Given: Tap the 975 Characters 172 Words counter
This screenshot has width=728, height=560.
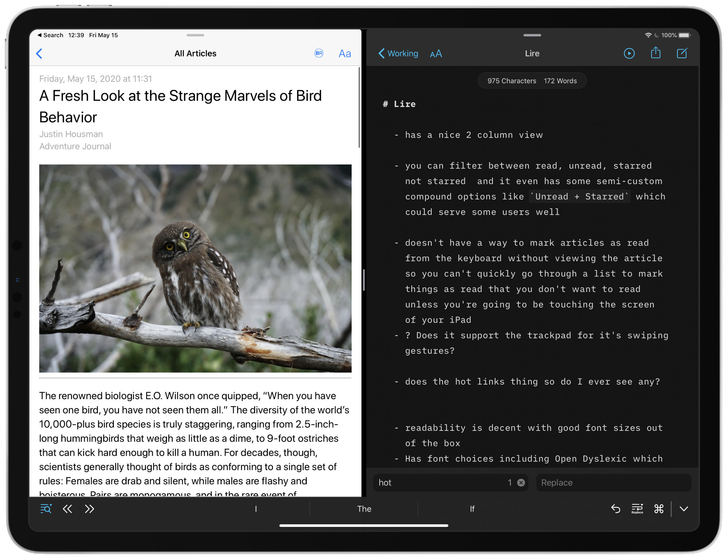Looking at the screenshot, I should coord(532,81).
